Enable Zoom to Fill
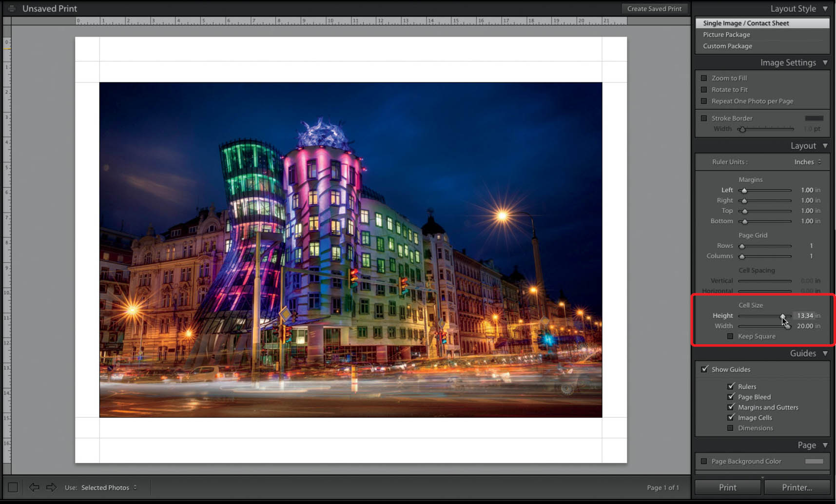Image resolution: width=836 pixels, height=504 pixels. (x=704, y=78)
